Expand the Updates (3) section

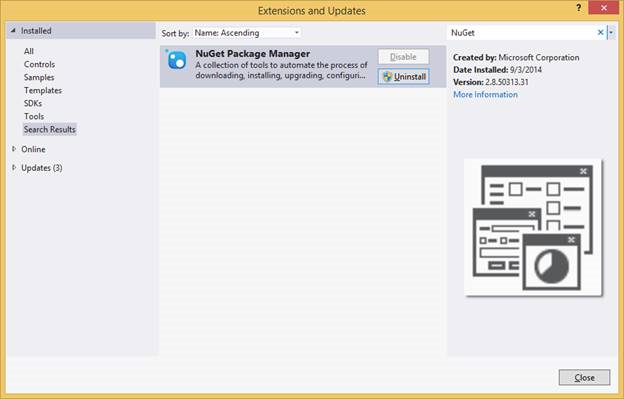(x=14, y=167)
